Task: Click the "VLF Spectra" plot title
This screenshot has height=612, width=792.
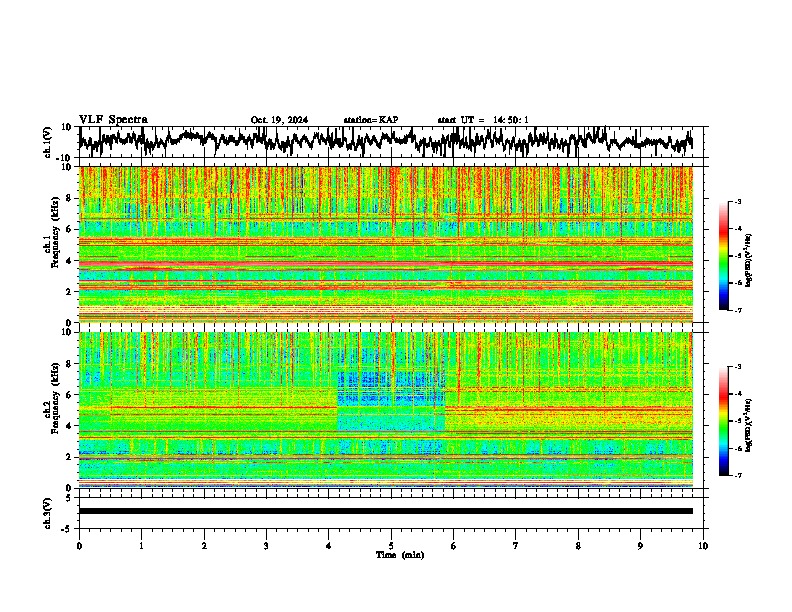Action: (x=113, y=120)
